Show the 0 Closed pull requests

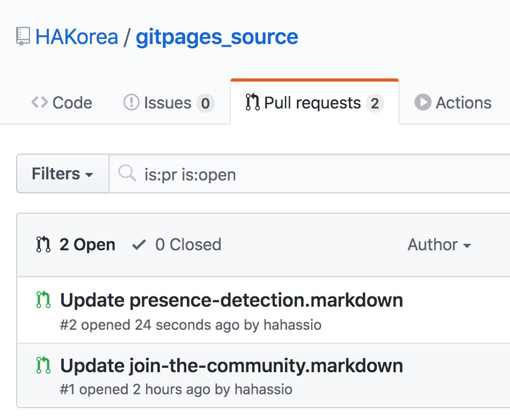(x=177, y=245)
